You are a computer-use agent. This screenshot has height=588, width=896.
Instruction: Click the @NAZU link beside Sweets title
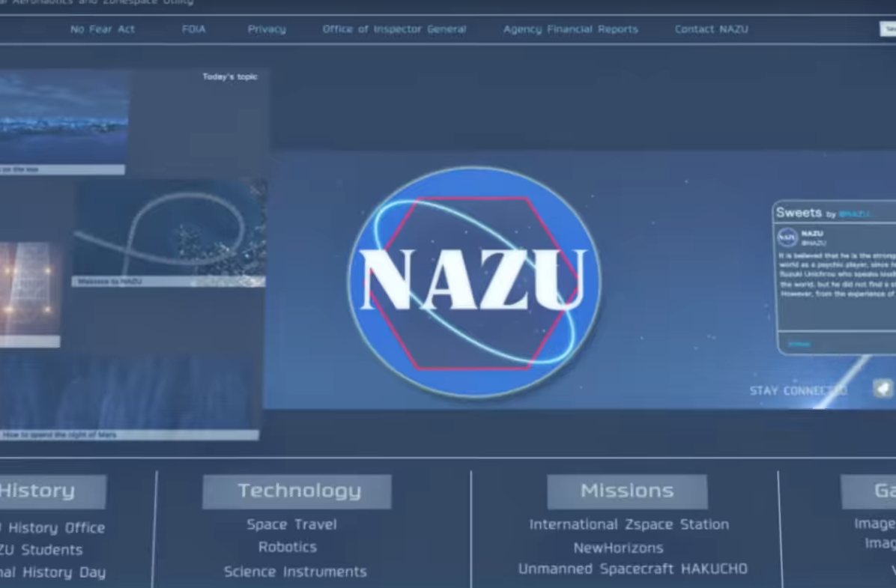[x=855, y=214]
